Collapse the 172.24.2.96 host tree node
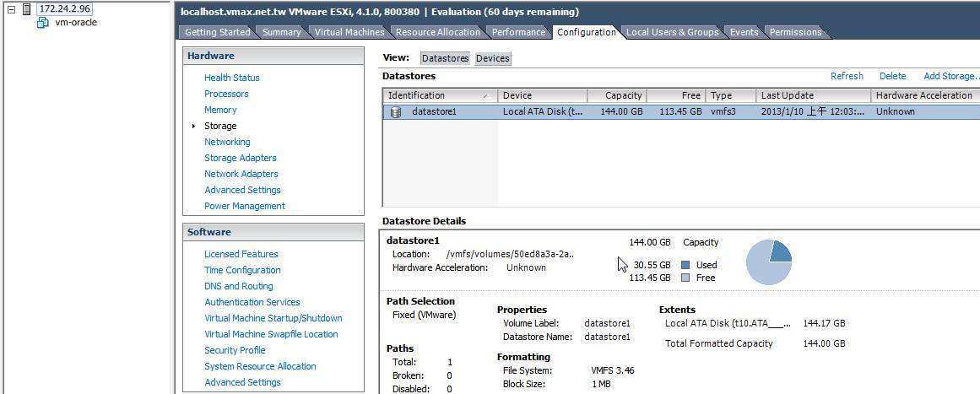Image resolution: width=980 pixels, height=394 pixels. coord(11,9)
